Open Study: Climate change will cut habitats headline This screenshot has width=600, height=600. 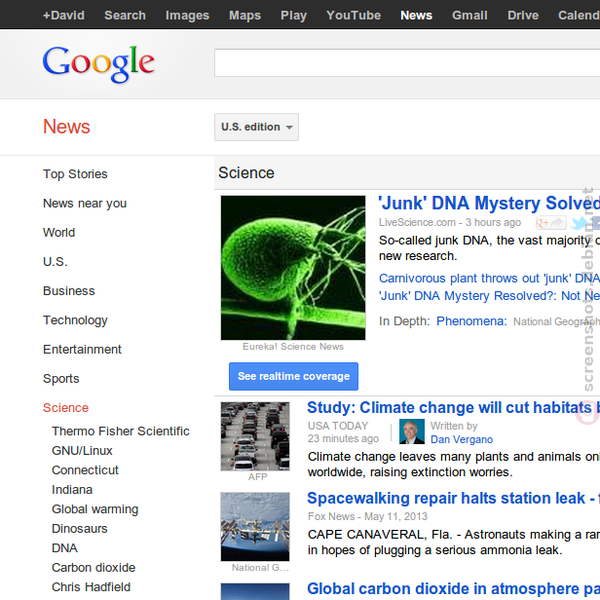(x=453, y=408)
